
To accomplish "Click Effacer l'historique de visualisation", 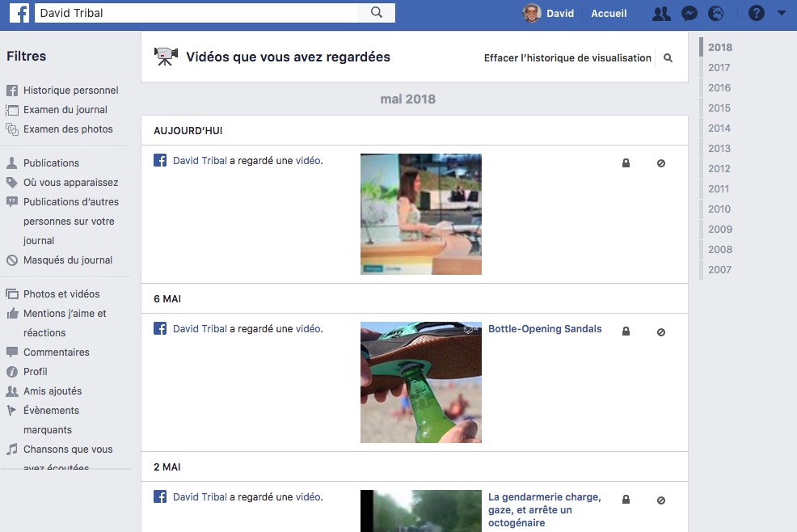I will (567, 58).
